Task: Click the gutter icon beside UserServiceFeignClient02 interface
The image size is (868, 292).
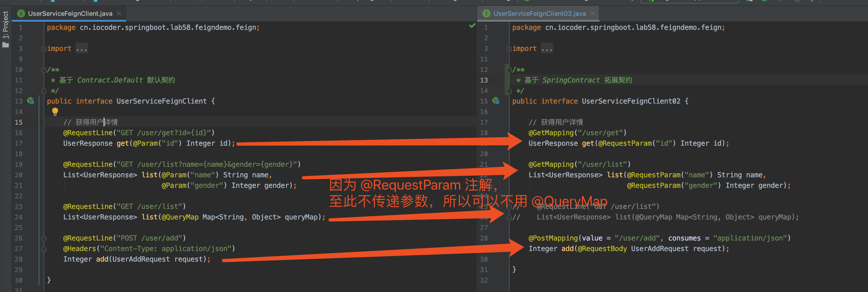Action: point(496,101)
